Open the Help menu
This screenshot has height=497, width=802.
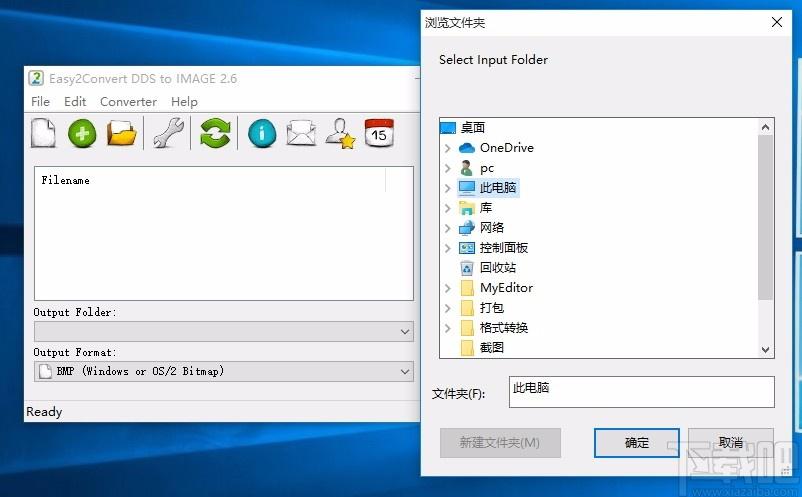pyautogui.click(x=184, y=102)
